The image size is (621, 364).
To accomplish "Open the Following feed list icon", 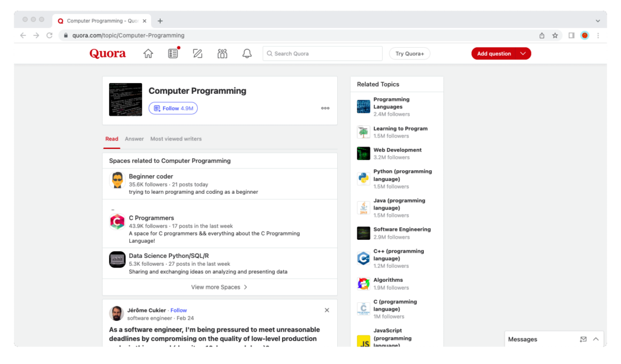I will coord(173,53).
